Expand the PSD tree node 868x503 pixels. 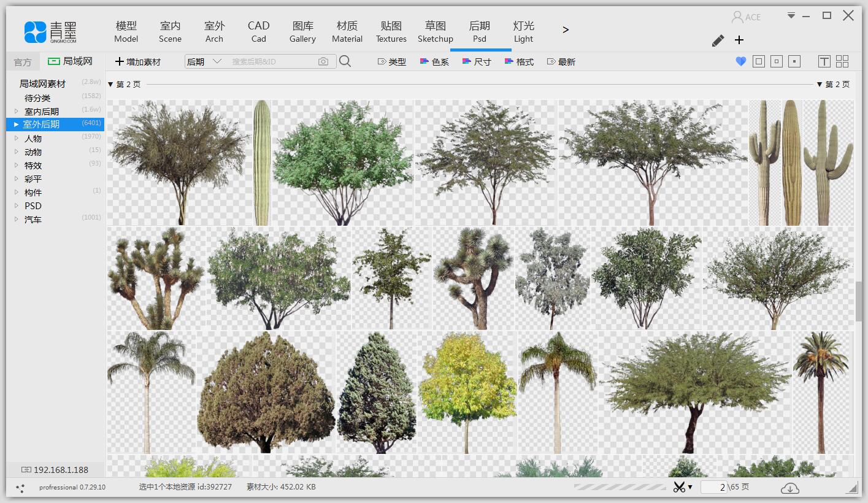tap(17, 205)
